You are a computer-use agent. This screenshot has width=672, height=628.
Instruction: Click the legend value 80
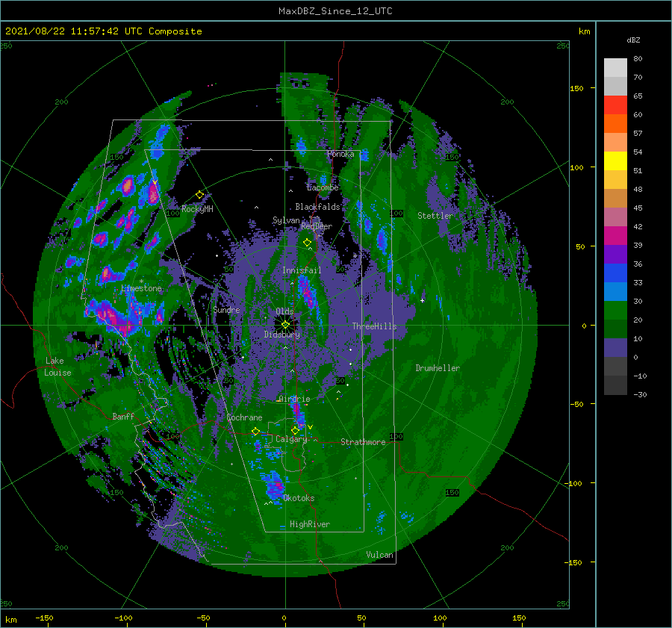(x=638, y=59)
